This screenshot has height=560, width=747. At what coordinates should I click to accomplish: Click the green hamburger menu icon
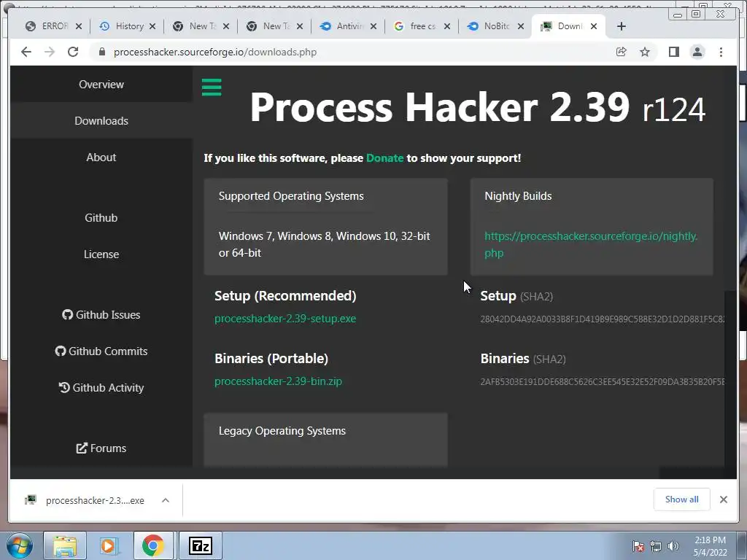212,87
